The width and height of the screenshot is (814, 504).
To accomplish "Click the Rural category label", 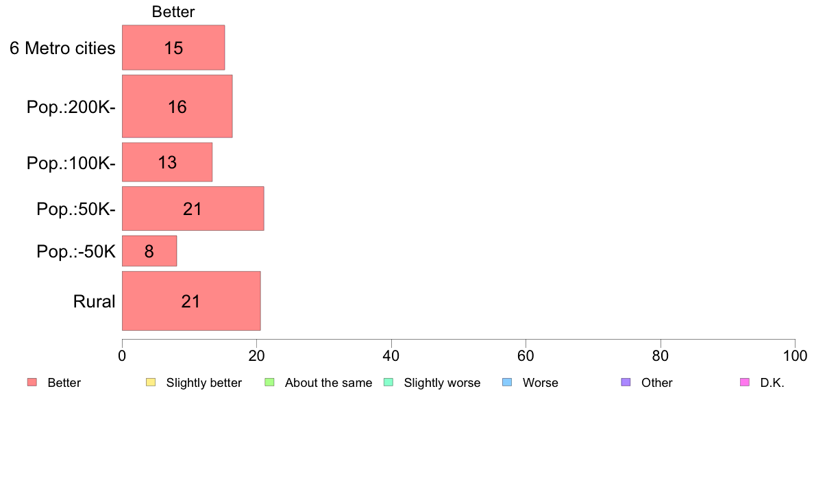I will tap(94, 301).
